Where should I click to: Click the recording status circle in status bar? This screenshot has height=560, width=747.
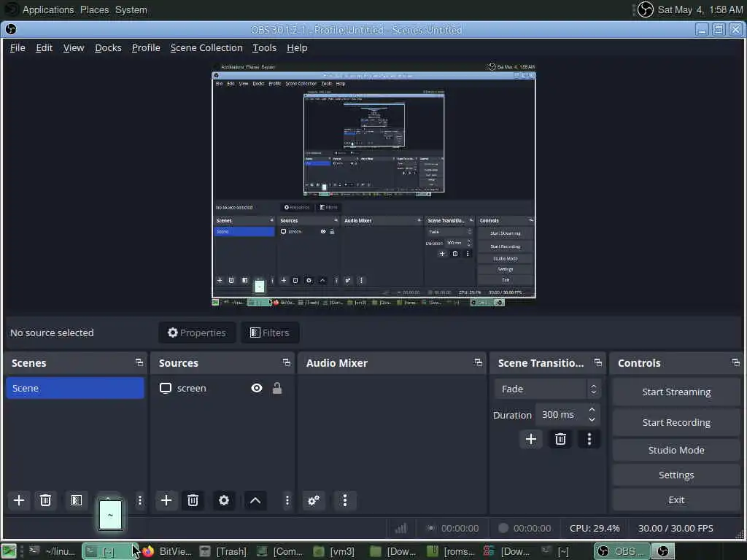(x=503, y=528)
